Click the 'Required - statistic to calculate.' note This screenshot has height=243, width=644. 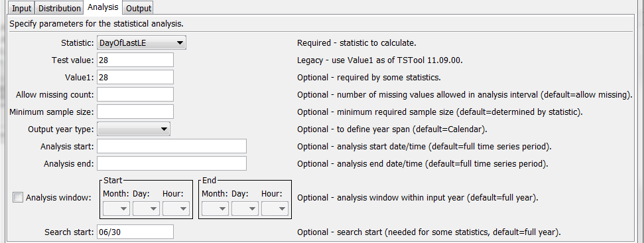pos(357,43)
